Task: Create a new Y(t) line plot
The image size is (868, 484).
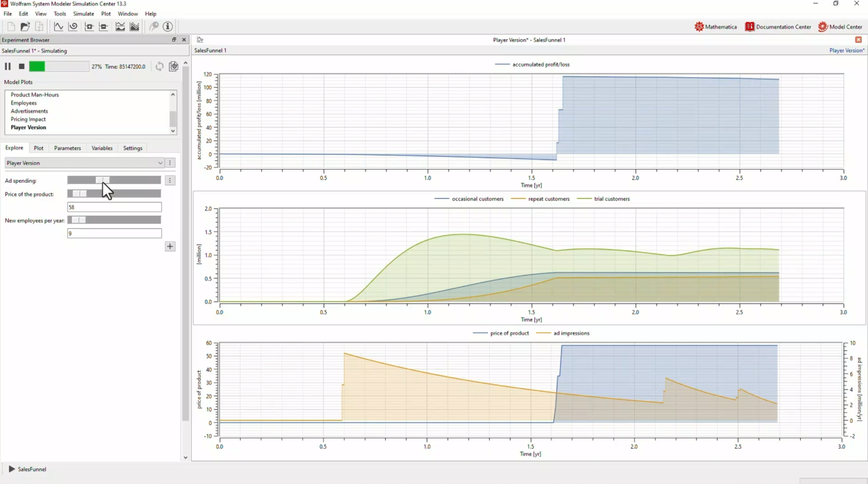Action: click(x=58, y=26)
